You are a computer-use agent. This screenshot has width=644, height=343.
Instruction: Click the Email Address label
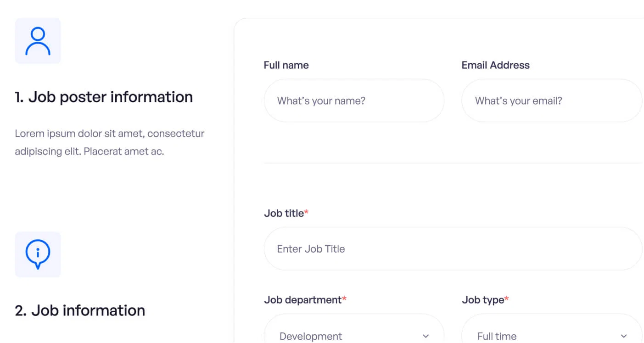pos(495,65)
